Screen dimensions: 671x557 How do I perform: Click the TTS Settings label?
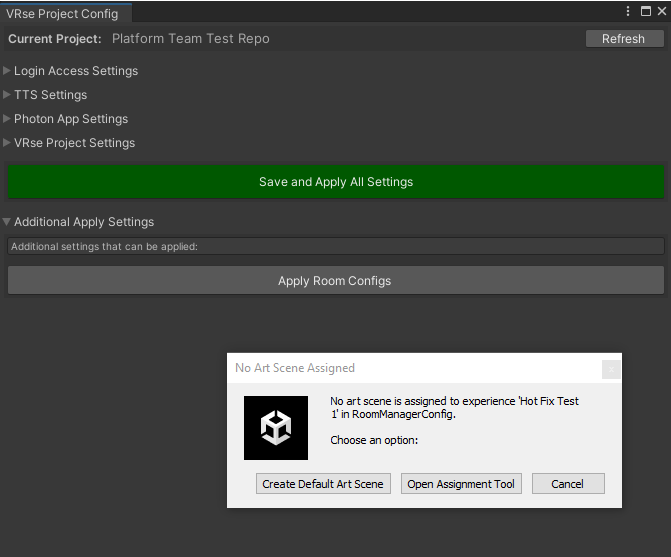[50, 95]
